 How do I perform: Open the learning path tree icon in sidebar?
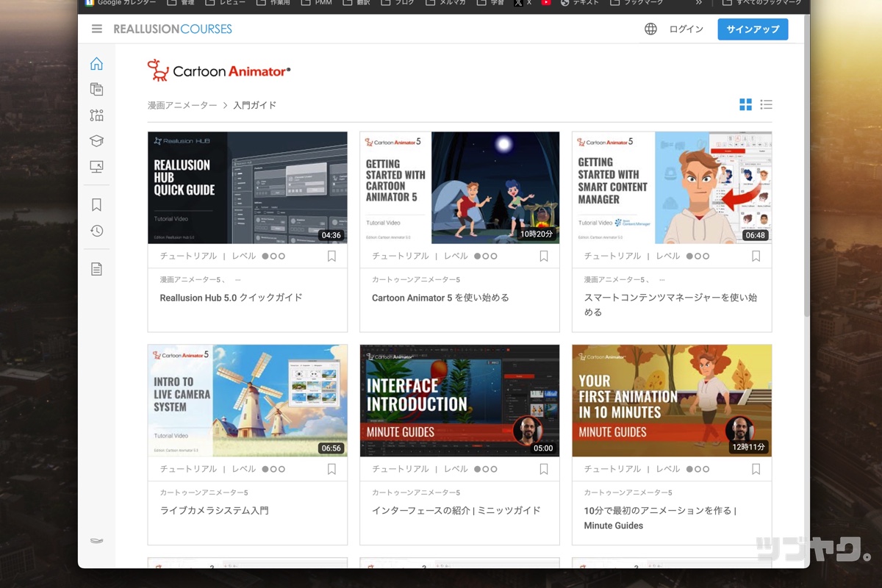pos(96,115)
